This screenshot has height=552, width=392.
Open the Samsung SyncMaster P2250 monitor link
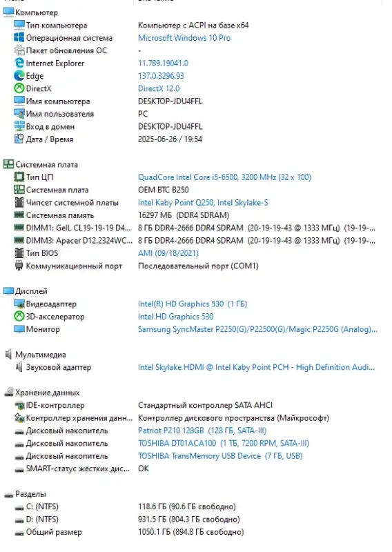[257, 329]
